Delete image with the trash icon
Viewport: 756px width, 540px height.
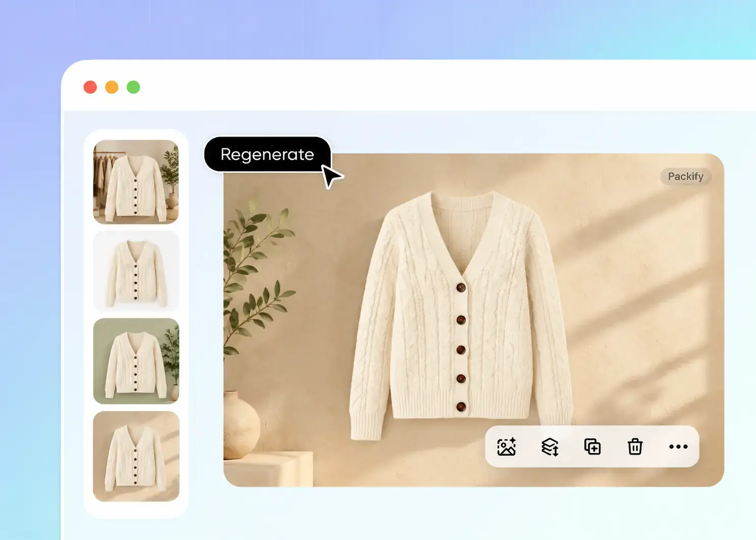pos(635,447)
